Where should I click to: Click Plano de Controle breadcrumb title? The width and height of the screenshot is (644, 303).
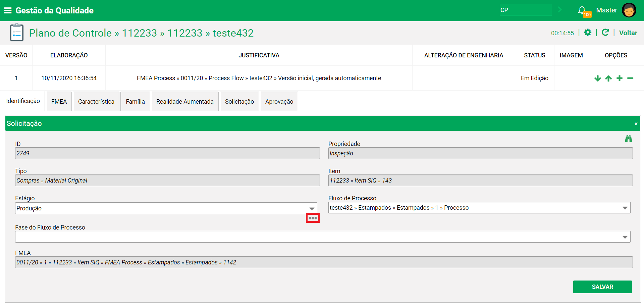(70, 33)
